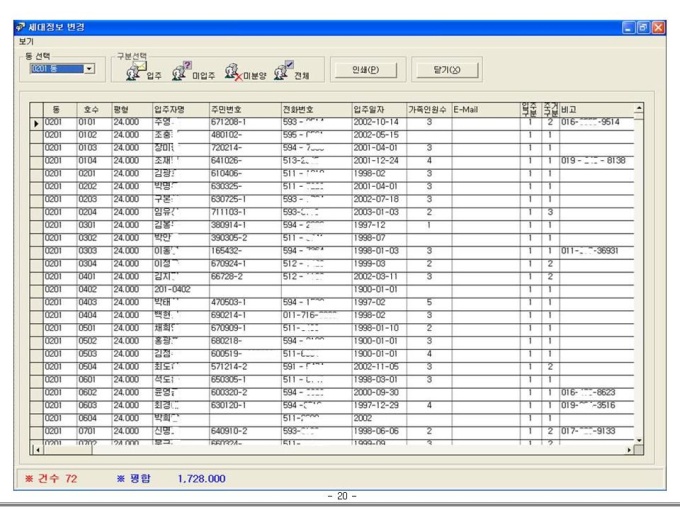The height and width of the screenshot is (510, 680).
Task: Select cell 호수 0302
Action: pos(95,238)
